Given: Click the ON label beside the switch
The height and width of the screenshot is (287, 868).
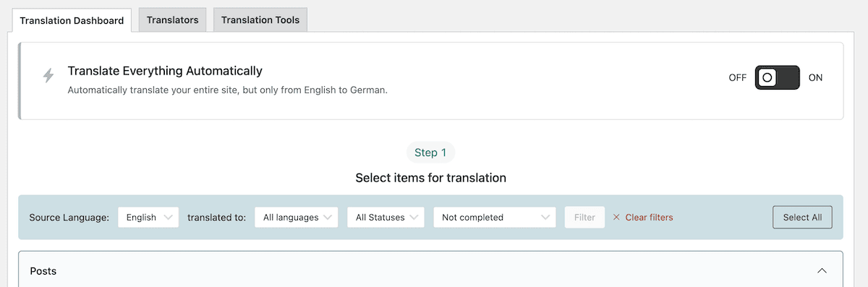Looking at the screenshot, I should 816,77.
